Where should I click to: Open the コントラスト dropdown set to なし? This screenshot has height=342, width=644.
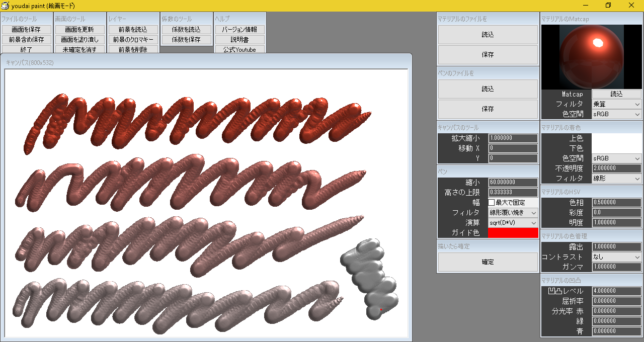tap(616, 257)
